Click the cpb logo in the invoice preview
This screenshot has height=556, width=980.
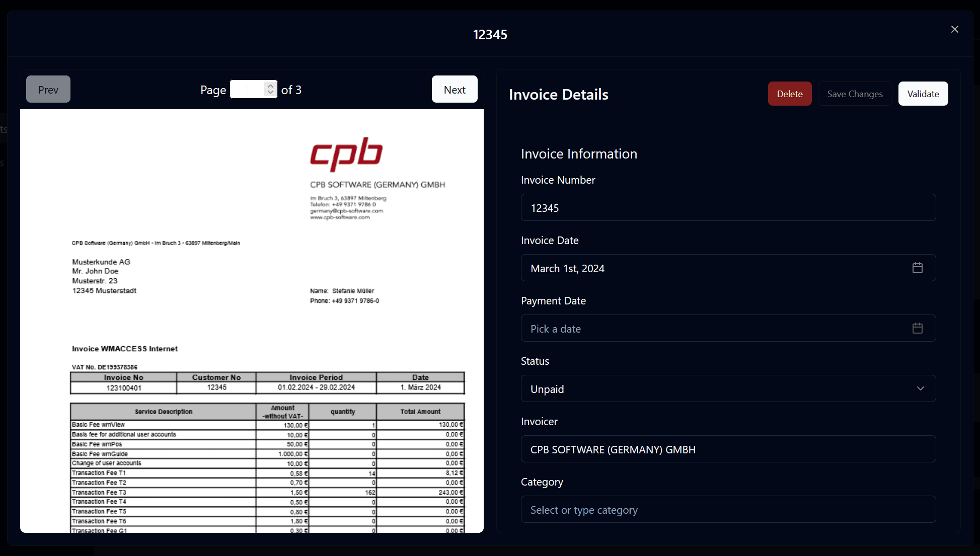346,153
